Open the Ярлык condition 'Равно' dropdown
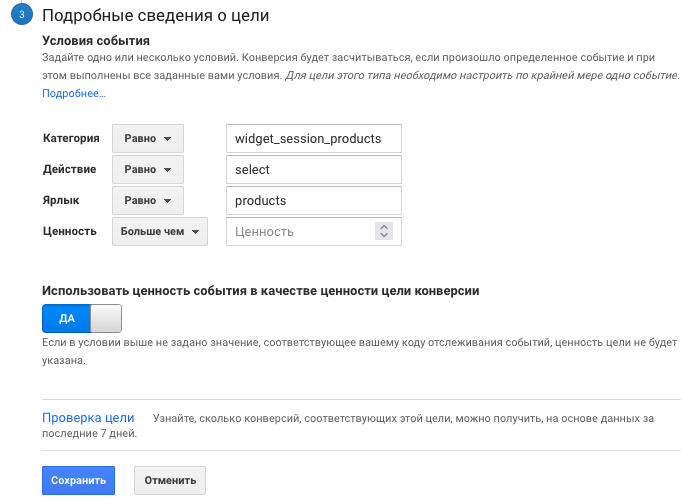The image size is (682, 502). 148,201
